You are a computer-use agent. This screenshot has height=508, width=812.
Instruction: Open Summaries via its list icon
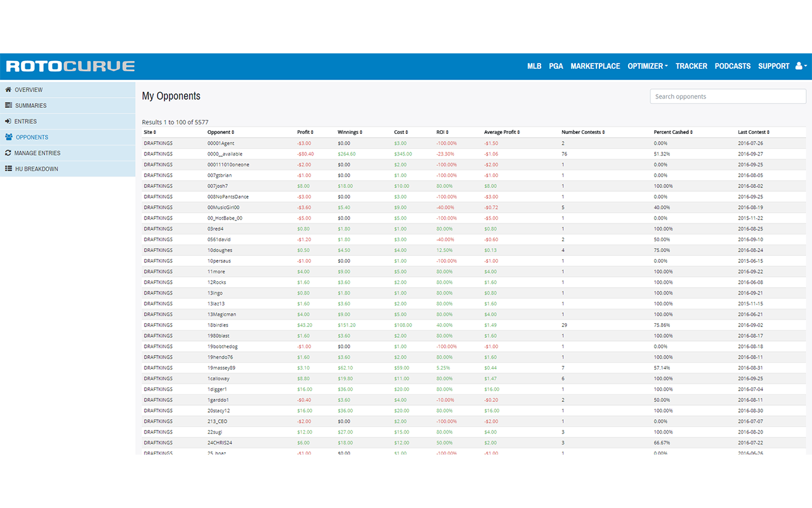coord(9,105)
